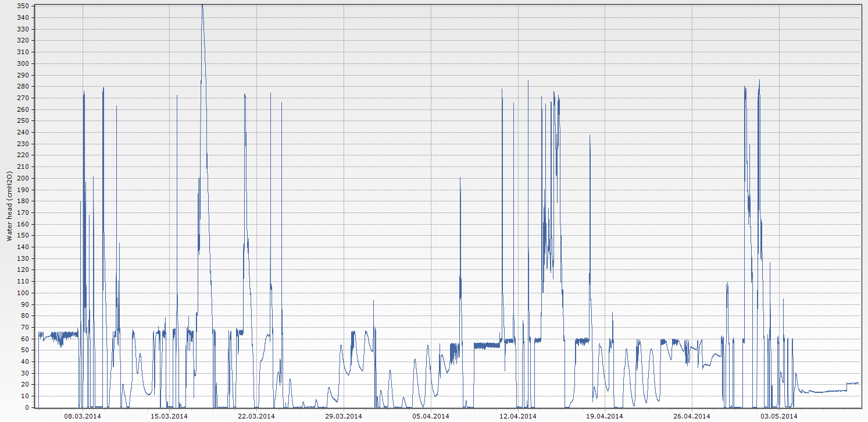Click the 180 value on the vertical axis

23,201
